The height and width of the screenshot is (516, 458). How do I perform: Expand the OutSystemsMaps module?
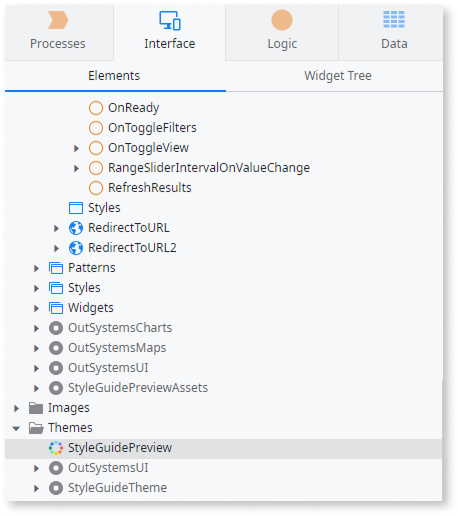pyautogui.click(x=36, y=348)
